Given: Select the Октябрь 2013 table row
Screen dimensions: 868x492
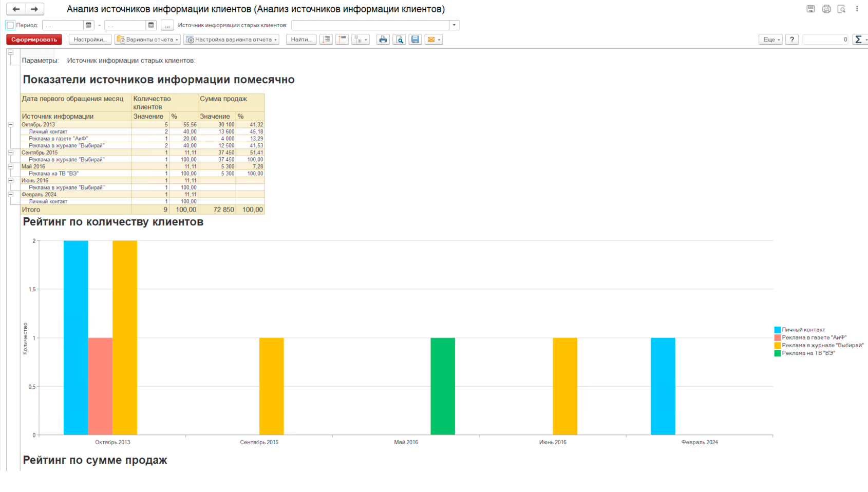Looking at the screenshot, I should point(142,125).
